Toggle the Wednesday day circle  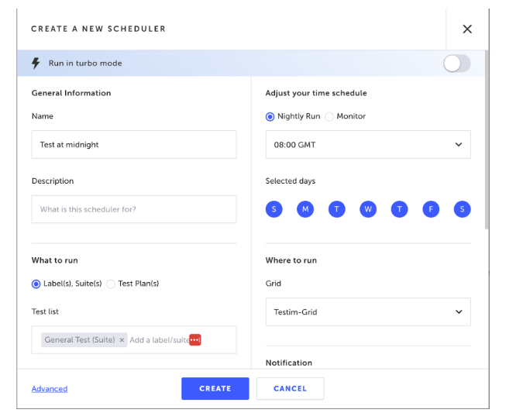[368, 209]
